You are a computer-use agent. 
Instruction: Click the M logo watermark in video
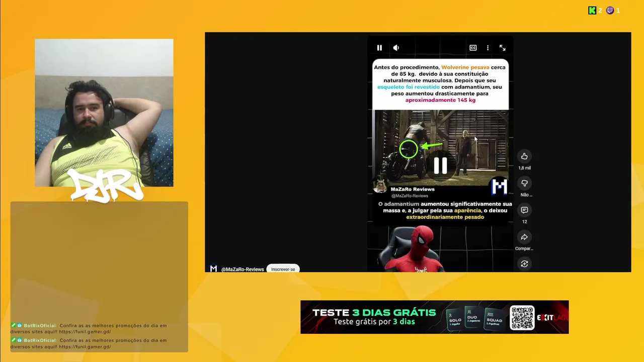[x=499, y=187]
